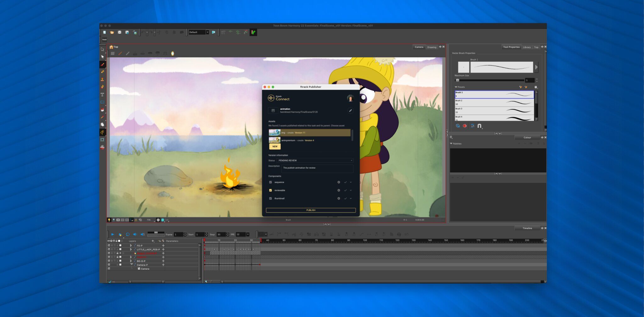Expand the BG-G-P layer group

click(131, 261)
